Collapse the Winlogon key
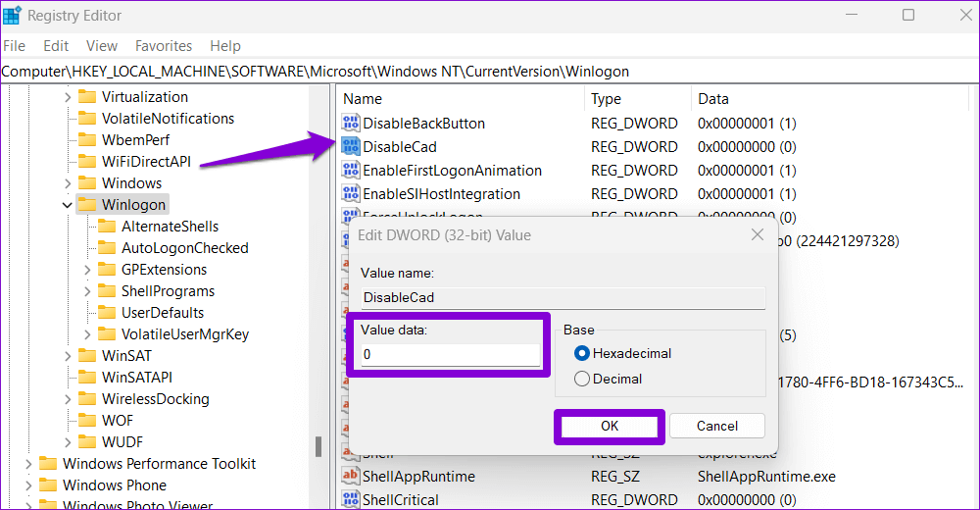Image resolution: width=980 pixels, height=510 pixels. pos(68,205)
